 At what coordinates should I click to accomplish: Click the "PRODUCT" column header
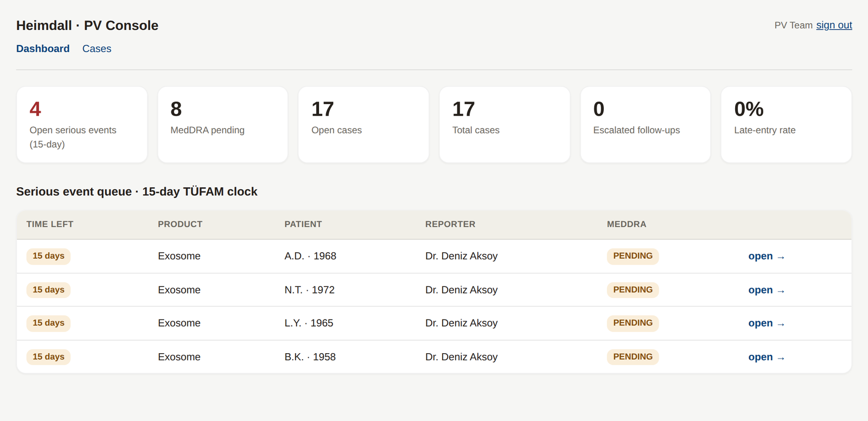pyautogui.click(x=180, y=224)
